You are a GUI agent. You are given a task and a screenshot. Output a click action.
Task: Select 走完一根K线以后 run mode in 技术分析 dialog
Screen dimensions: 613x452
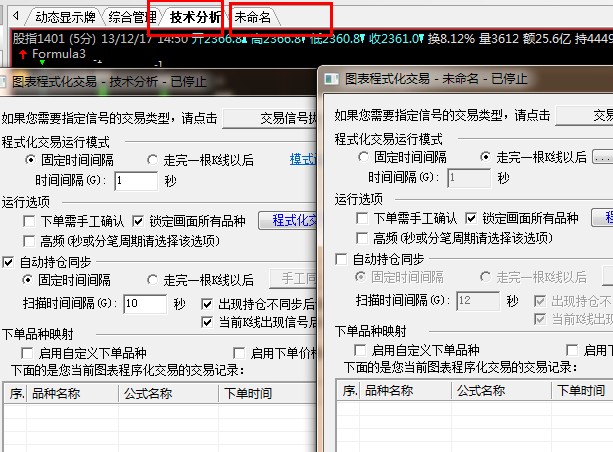pyautogui.click(x=153, y=160)
